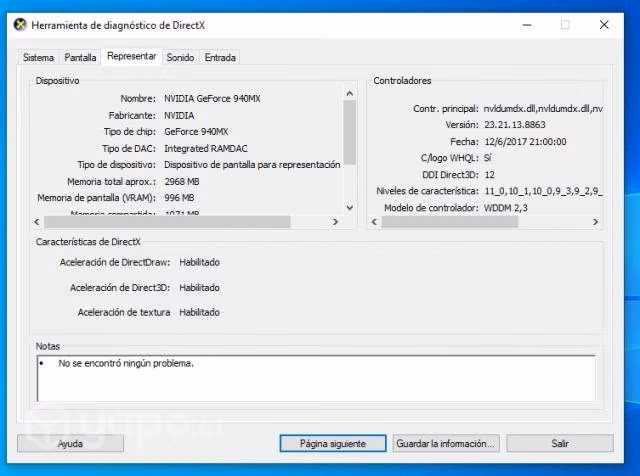This screenshot has width=640, height=476.
Task: Click the Contr. principal nvldumdx.dll value
Action: [x=543, y=109]
